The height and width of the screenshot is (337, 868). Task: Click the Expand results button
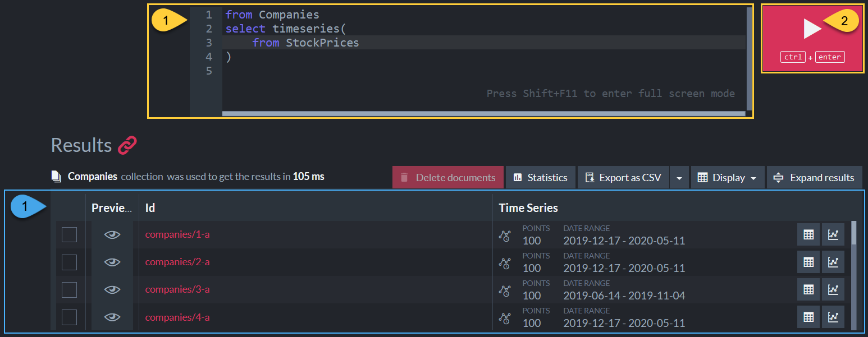815,178
